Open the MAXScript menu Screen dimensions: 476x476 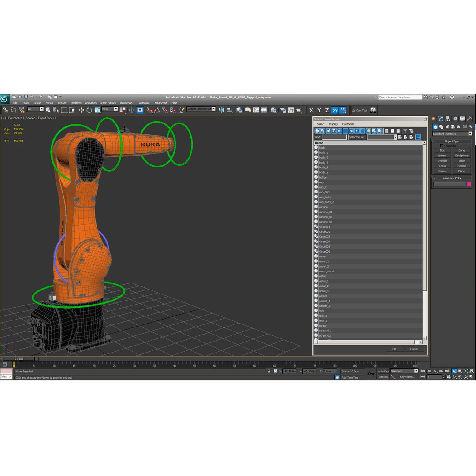click(x=160, y=103)
